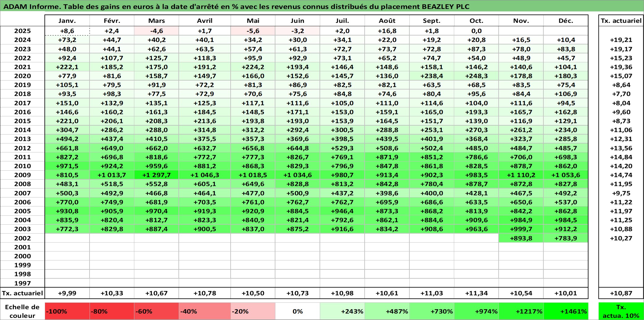Viewport: 644px width, 320px height.
Task: Click October actuarial rate +11,34
Action: pyautogui.click(x=476, y=293)
